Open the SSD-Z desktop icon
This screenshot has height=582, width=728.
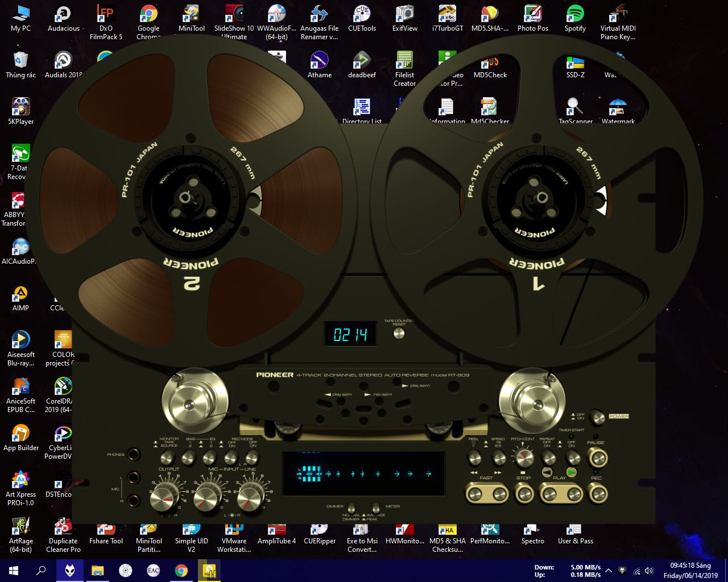(x=576, y=65)
